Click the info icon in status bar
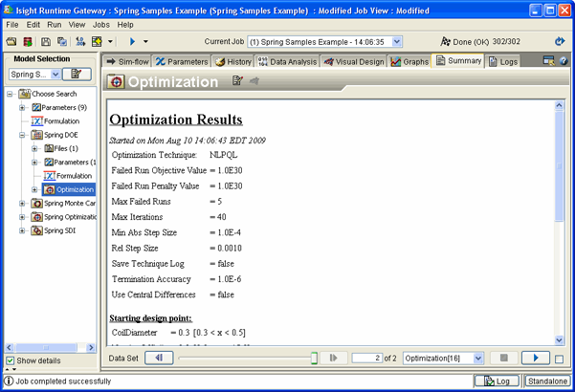The width and height of the screenshot is (575, 392). point(9,381)
